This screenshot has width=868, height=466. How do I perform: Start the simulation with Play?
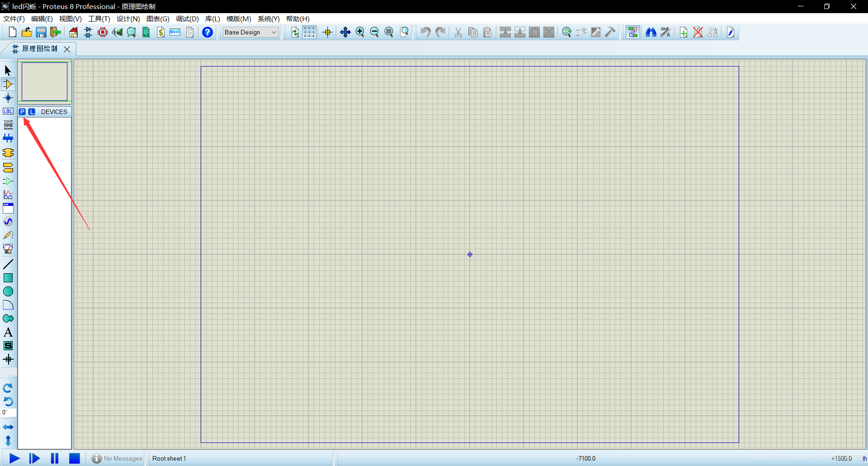coord(14,458)
